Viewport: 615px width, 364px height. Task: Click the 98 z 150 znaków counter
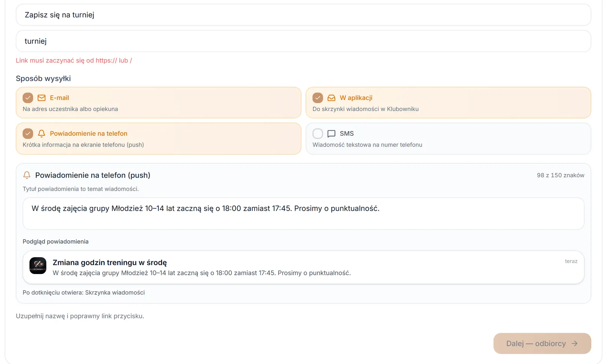pyautogui.click(x=560, y=175)
